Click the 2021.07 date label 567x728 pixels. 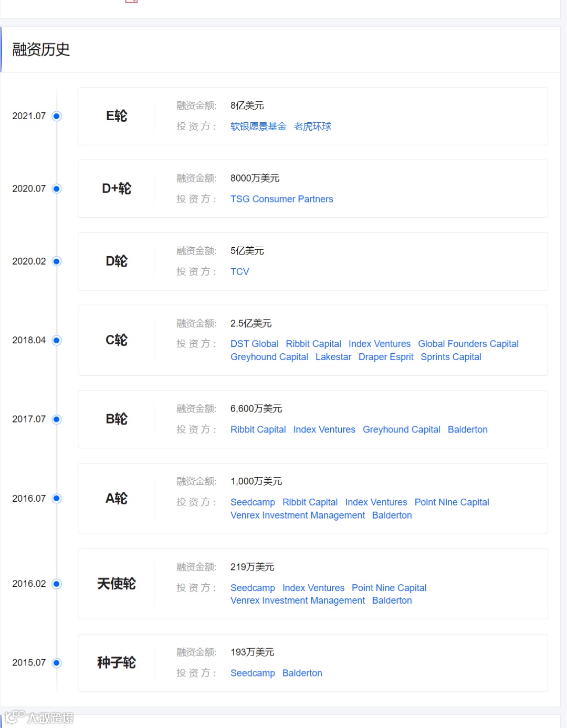point(29,116)
